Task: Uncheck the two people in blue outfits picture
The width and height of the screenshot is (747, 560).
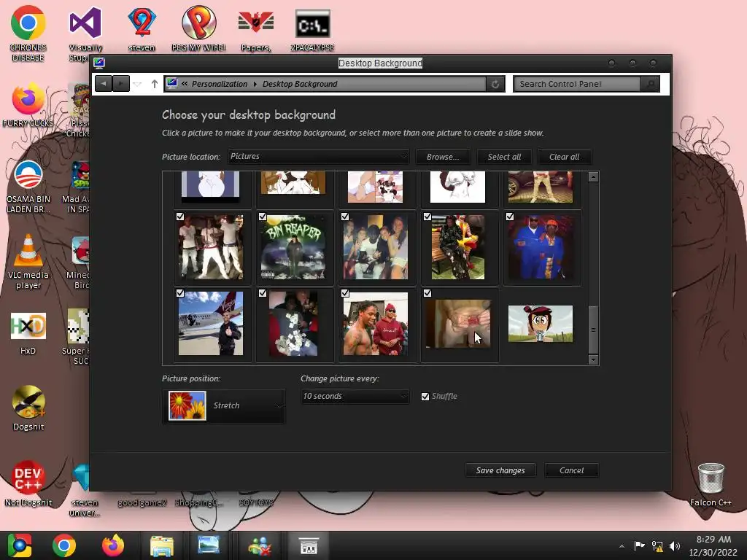Action: pos(510,217)
